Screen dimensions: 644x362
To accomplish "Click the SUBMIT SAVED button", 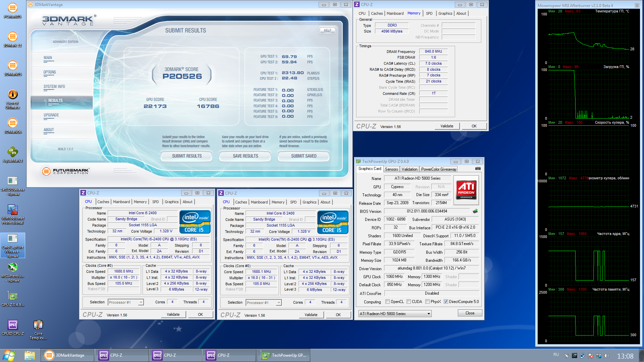I will click(x=304, y=156).
